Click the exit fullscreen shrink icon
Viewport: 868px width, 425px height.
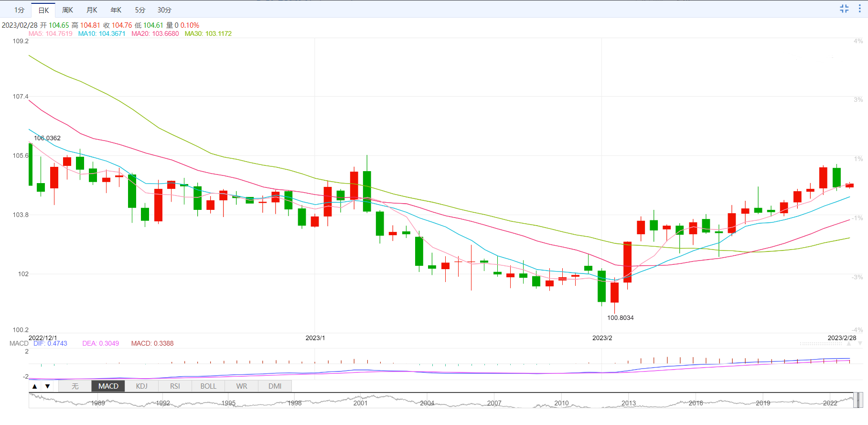(844, 9)
